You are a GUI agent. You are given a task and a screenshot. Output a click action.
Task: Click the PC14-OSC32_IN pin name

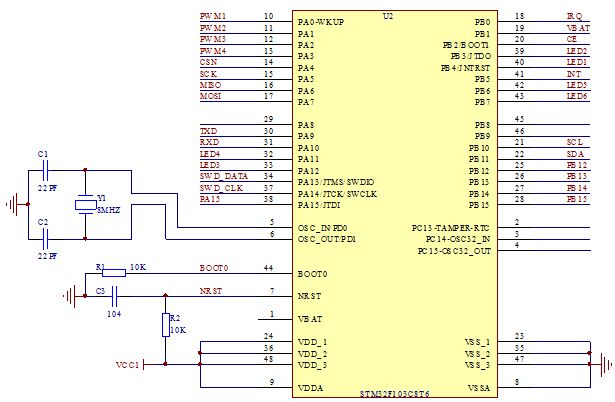coord(458,239)
